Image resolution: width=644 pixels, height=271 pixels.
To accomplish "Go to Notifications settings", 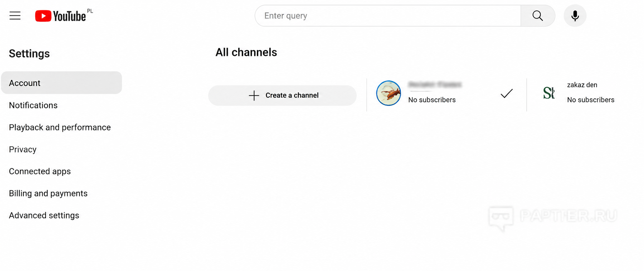I will [x=33, y=105].
